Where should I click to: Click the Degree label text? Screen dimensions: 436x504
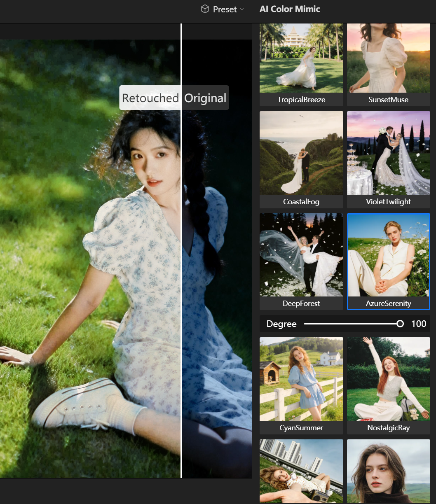pyautogui.click(x=281, y=324)
